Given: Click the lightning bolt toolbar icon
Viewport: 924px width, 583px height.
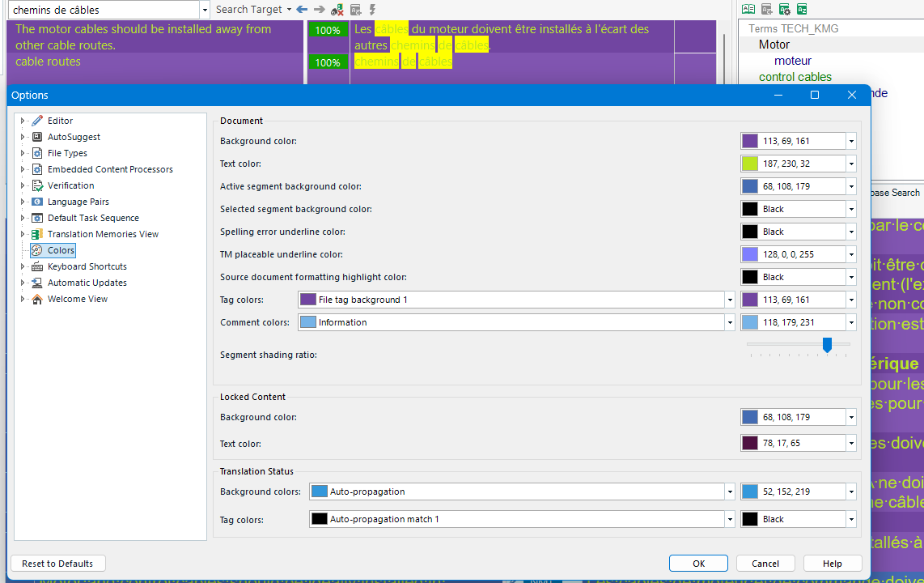Looking at the screenshot, I should (372, 10).
